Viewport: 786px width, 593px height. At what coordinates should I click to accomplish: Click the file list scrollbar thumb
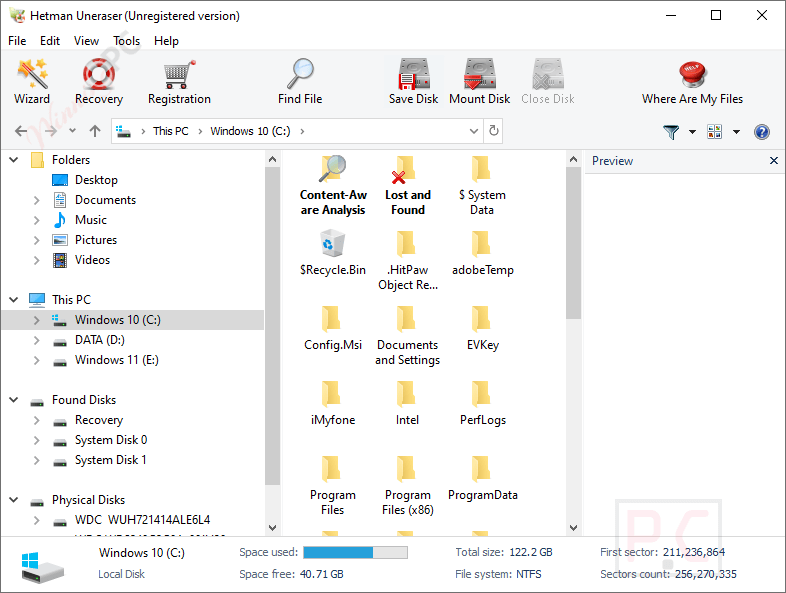coord(573,243)
